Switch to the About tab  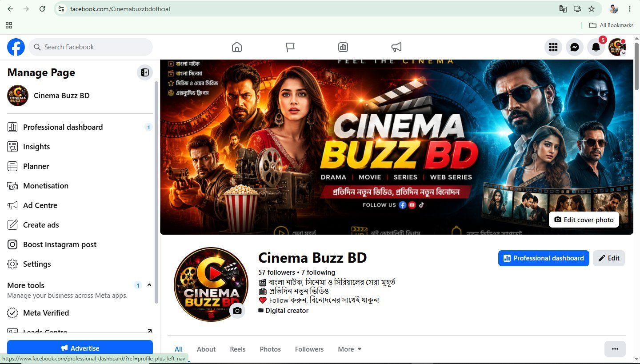(206, 349)
